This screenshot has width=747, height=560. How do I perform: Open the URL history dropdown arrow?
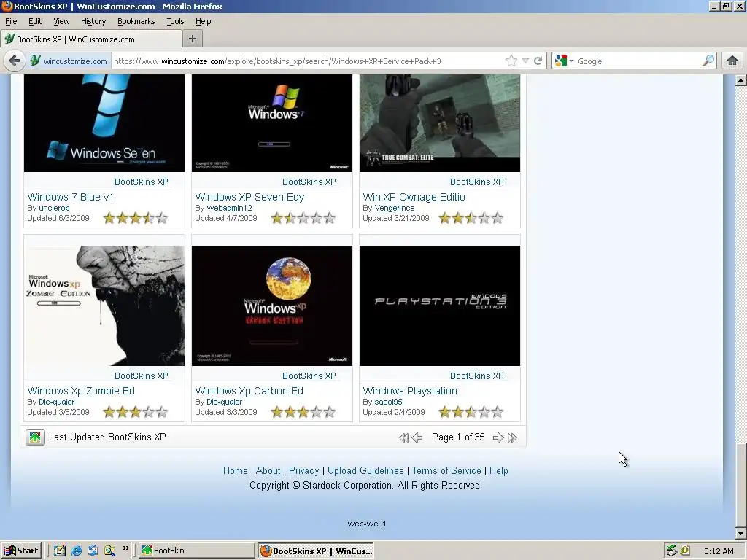(x=525, y=61)
